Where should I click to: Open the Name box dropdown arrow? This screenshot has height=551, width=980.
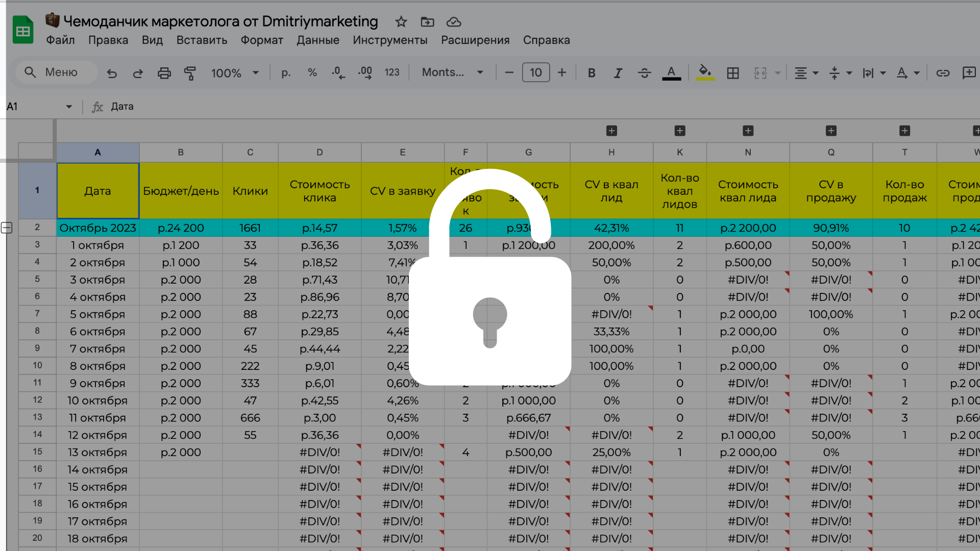coord(69,107)
